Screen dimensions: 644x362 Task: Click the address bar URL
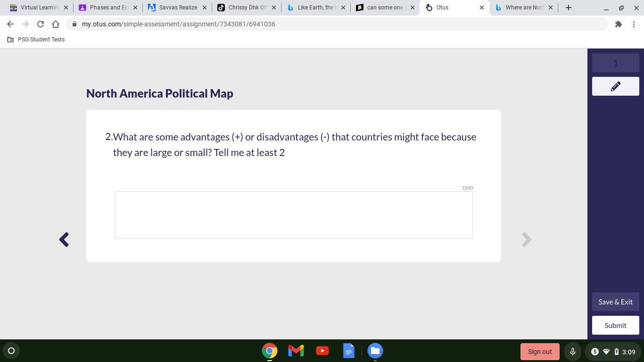point(178,24)
